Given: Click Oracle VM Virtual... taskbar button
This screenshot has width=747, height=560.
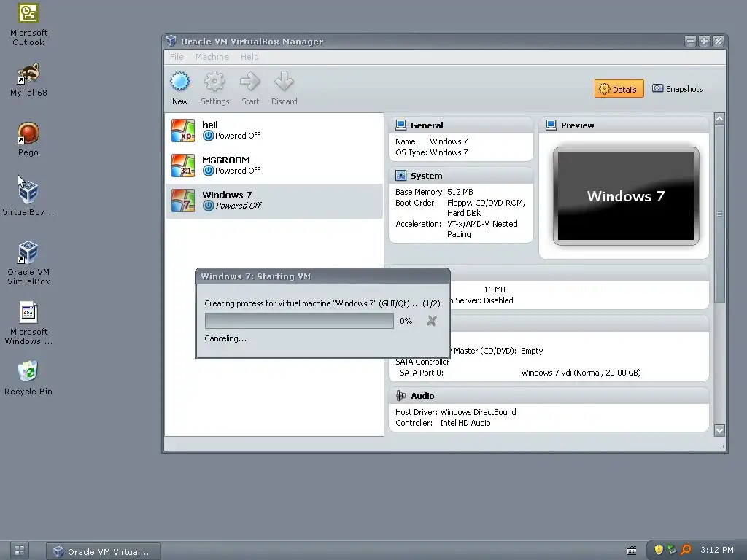Looking at the screenshot, I should 104,551.
